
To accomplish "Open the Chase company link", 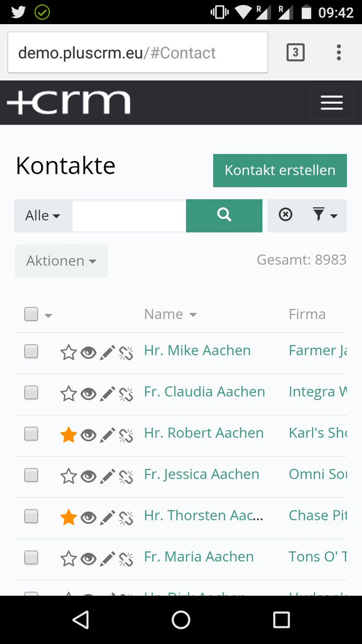I will click(317, 516).
